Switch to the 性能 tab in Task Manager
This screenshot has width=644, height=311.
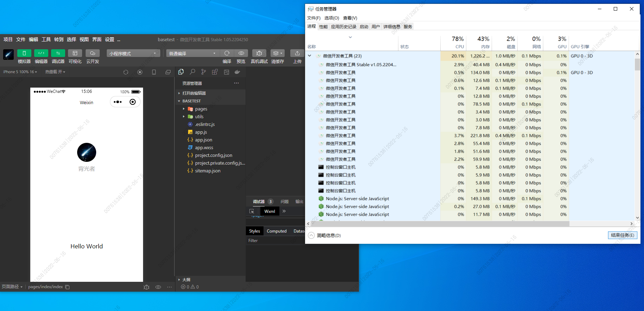click(323, 27)
